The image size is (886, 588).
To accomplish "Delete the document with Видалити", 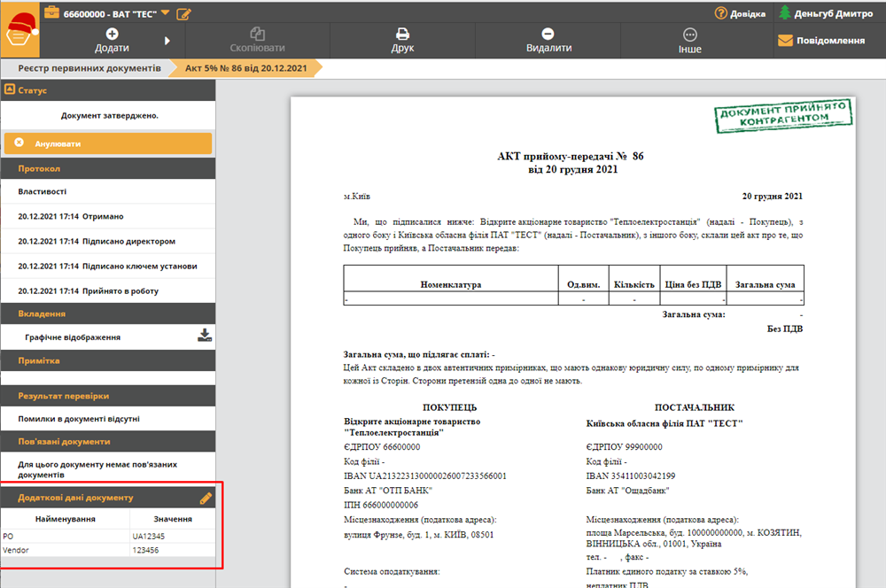I will [x=548, y=41].
